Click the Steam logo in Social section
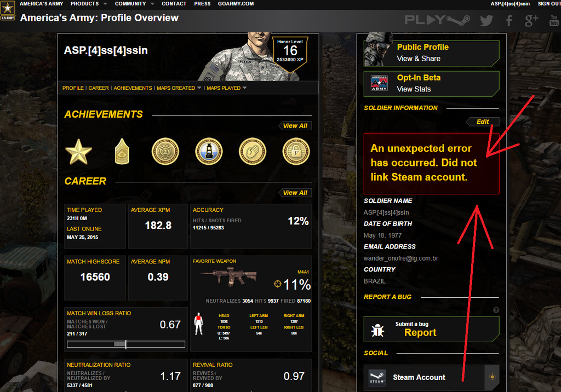 377,378
